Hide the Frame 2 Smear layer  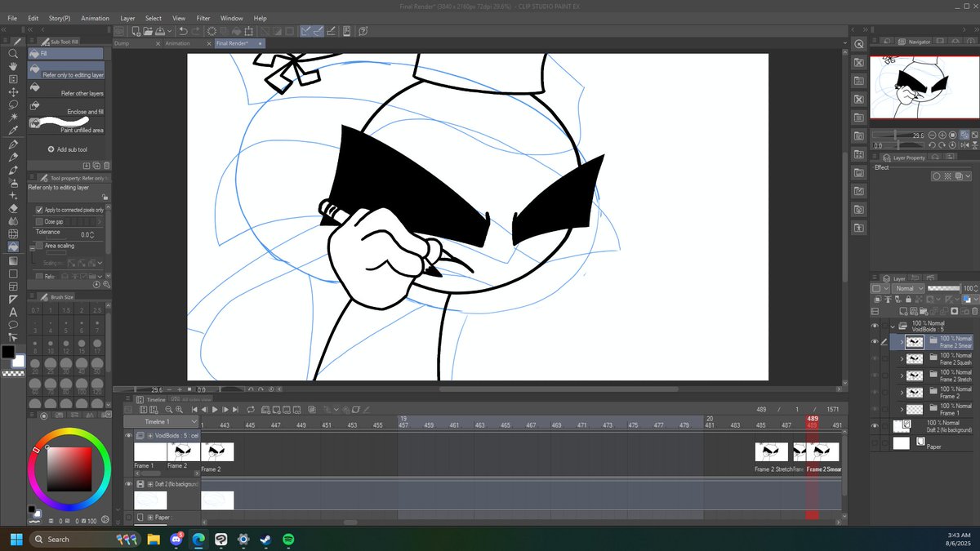[x=874, y=341]
